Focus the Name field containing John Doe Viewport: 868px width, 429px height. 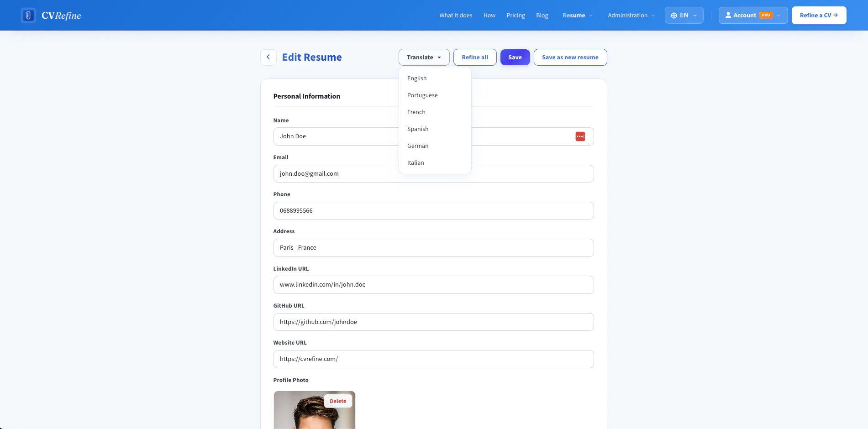(434, 136)
